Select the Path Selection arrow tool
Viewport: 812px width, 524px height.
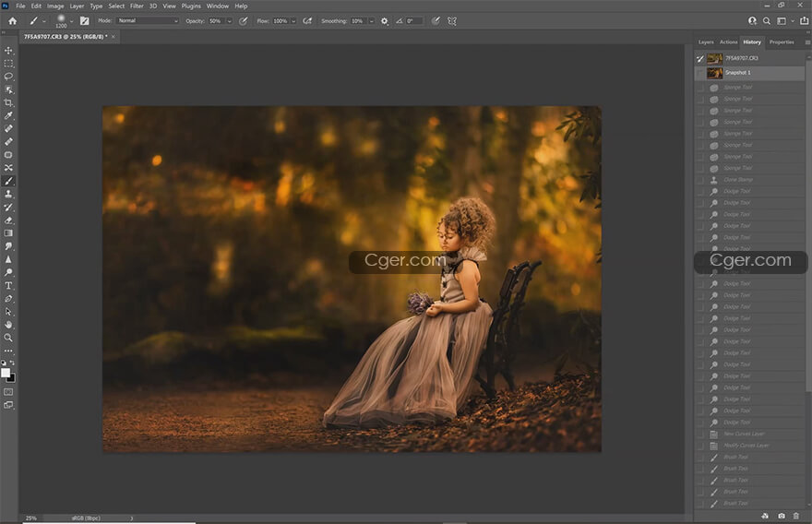[8, 312]
